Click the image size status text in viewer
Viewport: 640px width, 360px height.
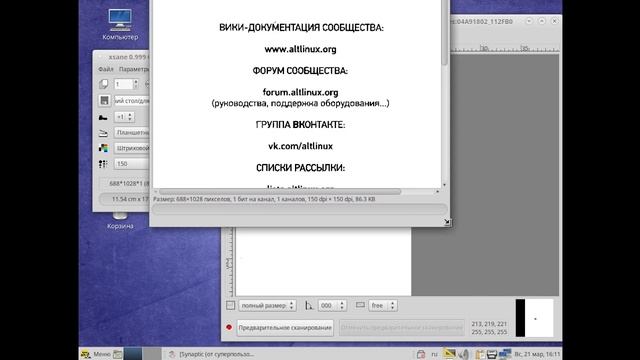click(264, 199)
